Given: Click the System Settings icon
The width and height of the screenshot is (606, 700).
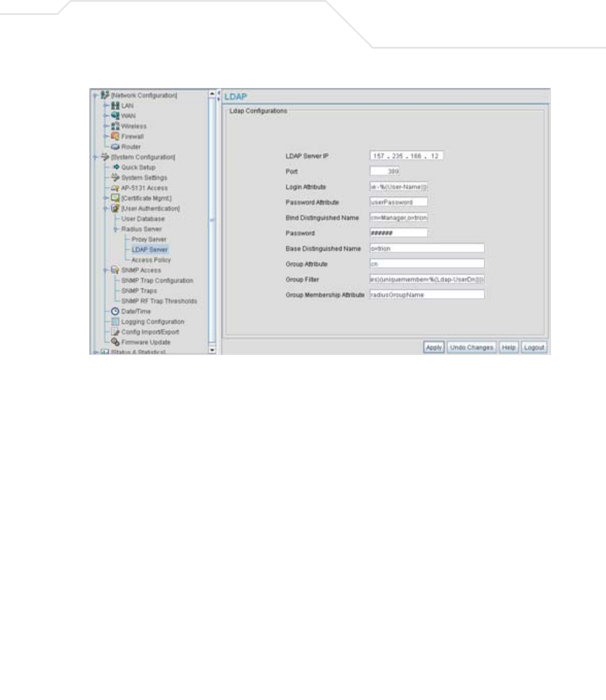Looking at the screenshot, I should coord(115,177).
